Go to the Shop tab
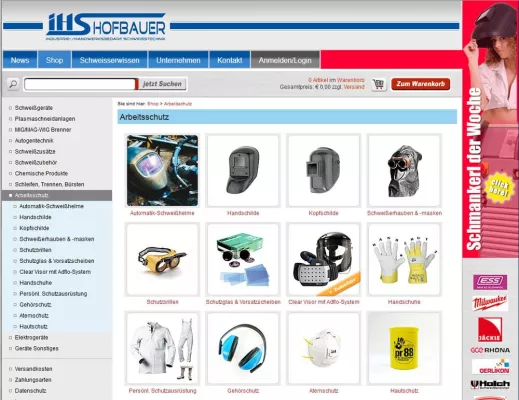The image size is (519, 400). pyautogui.click(x=54, y=60)
